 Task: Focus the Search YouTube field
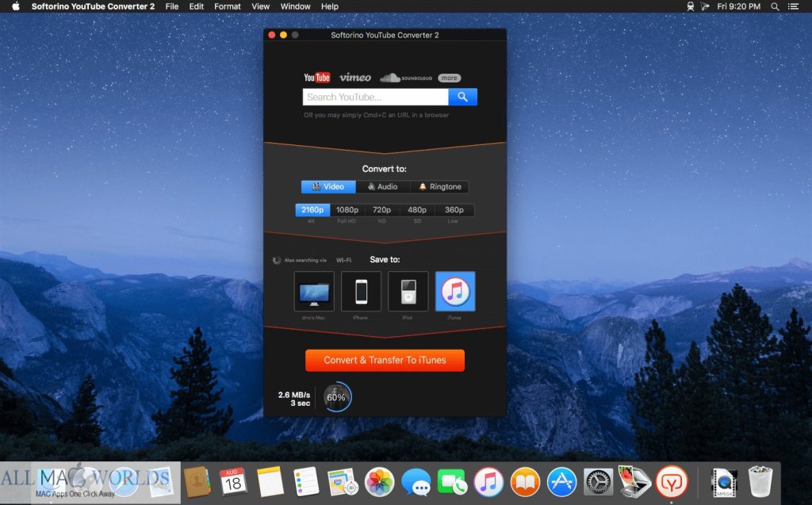[375, 97]
